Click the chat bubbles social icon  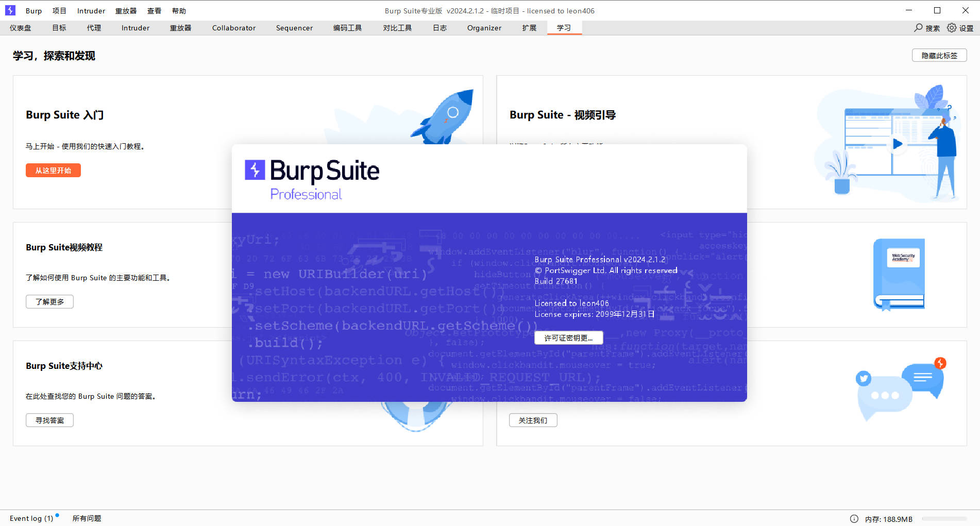tap(901, 389)
